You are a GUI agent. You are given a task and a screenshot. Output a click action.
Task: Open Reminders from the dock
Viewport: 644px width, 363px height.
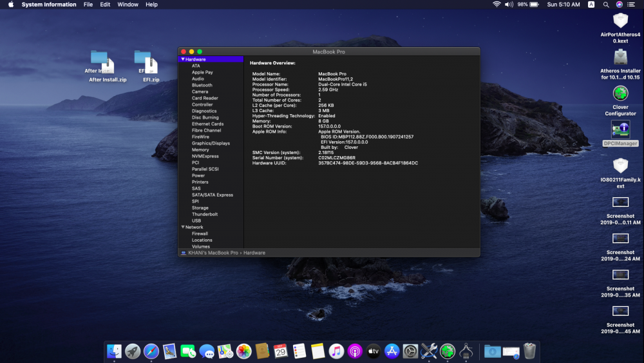299,351
